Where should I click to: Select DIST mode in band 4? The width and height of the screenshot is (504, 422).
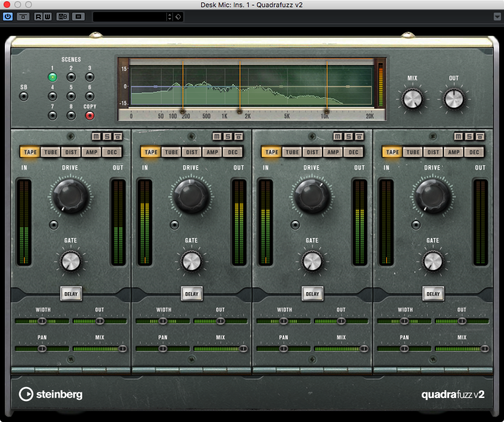click(433, 152)
